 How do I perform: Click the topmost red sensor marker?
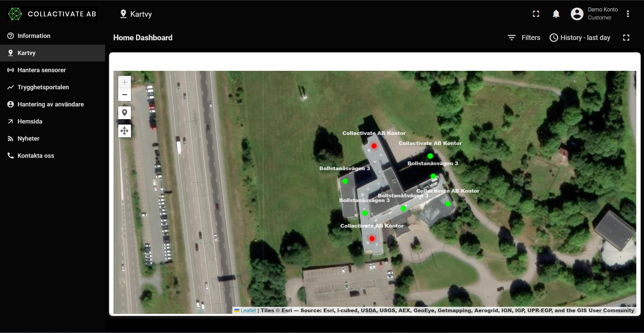tap(374, 146)
